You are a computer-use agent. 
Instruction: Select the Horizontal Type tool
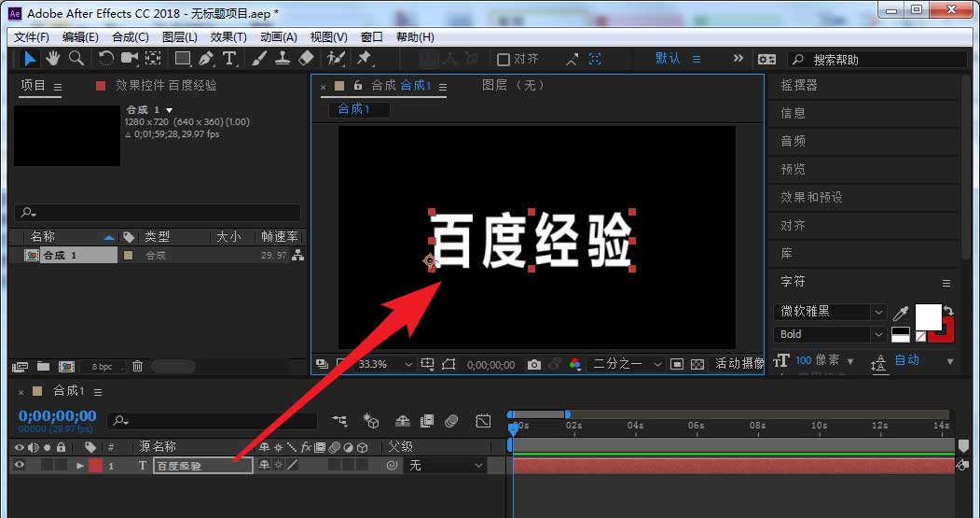[229, 59]
